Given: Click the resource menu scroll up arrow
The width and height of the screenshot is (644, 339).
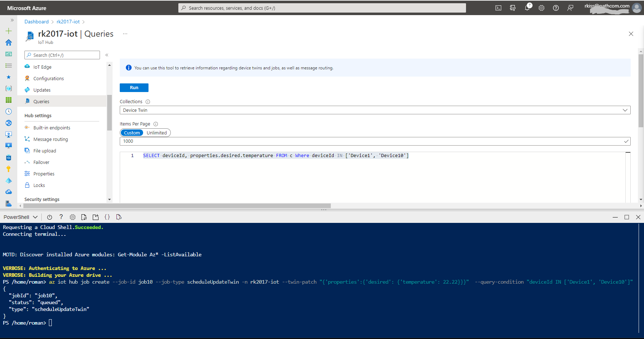Looking at the screenshot, I should [109, 65].
